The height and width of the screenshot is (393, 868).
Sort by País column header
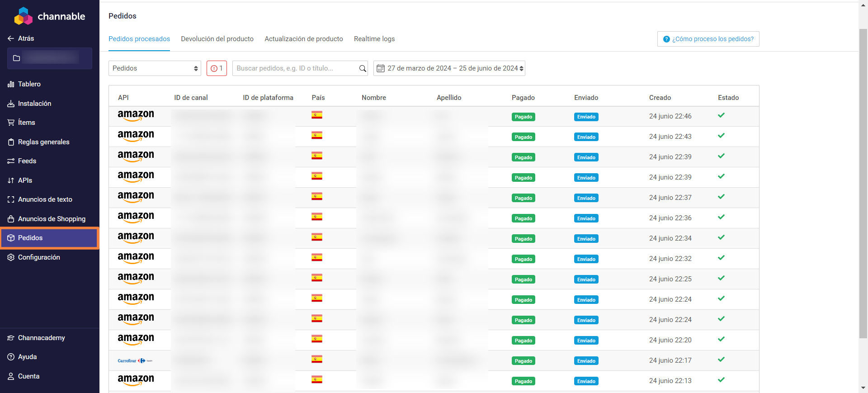[x=318, y=98]
